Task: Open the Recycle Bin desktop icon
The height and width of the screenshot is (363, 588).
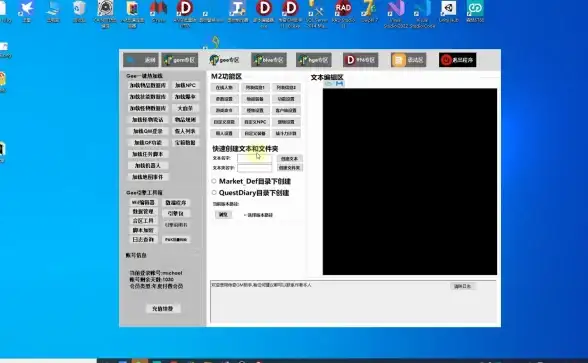Action: (x=80, y=11)
